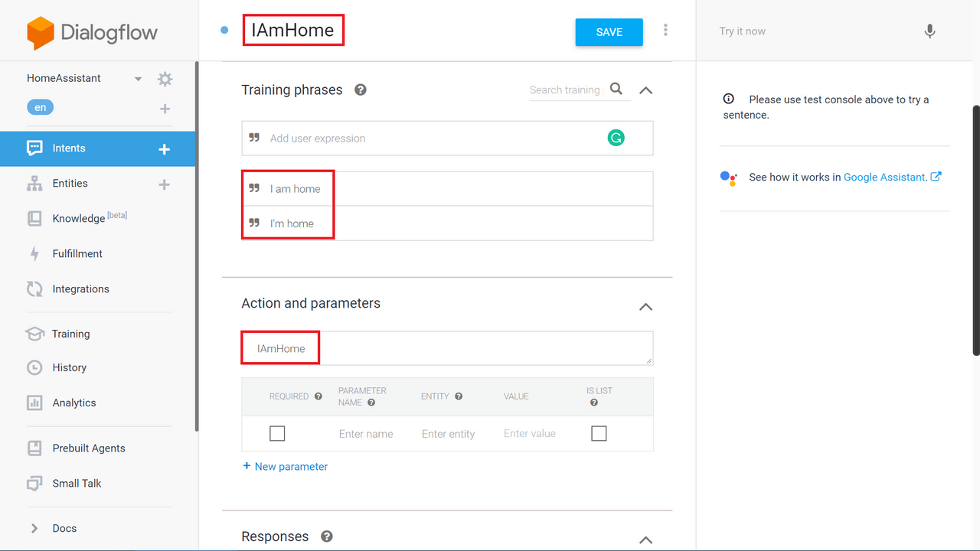Click the Grammarly icon in expression field
Image resolution: width=980 pixels, height=551 pixels.
[x=616, y=138]
